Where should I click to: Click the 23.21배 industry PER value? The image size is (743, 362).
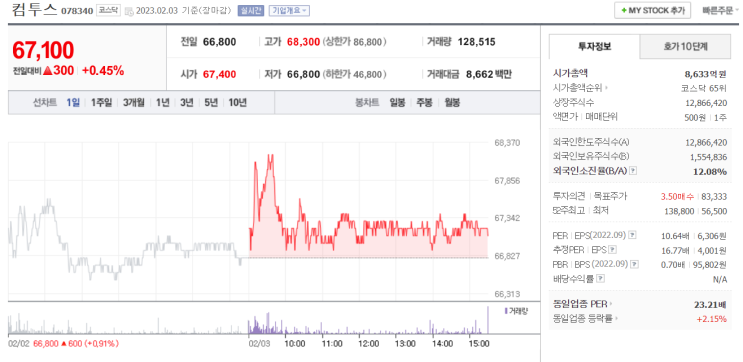(710, 304)
